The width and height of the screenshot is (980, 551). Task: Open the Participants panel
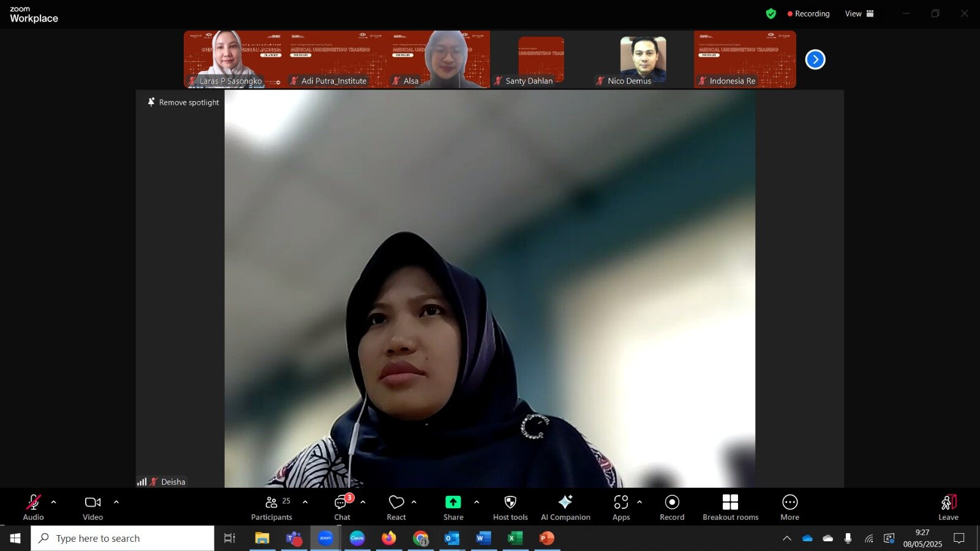(x=271, y=508)
